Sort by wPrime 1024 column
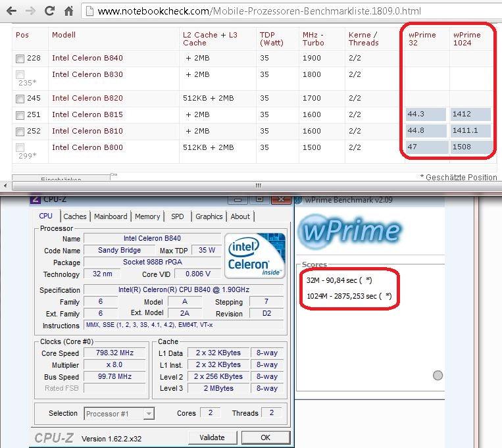The height and width of the screenshot is (448, 502). pos(466,39)
